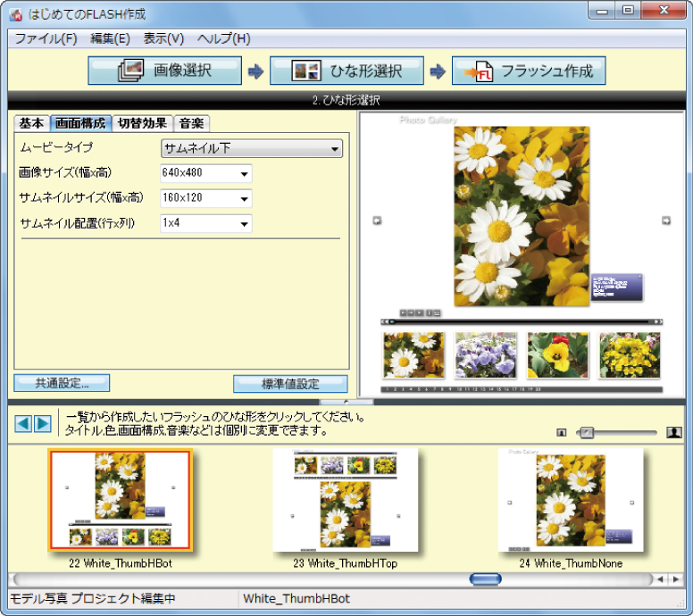Open the 画像サイズ 640x480 dropdown

[x=206, y=173]
